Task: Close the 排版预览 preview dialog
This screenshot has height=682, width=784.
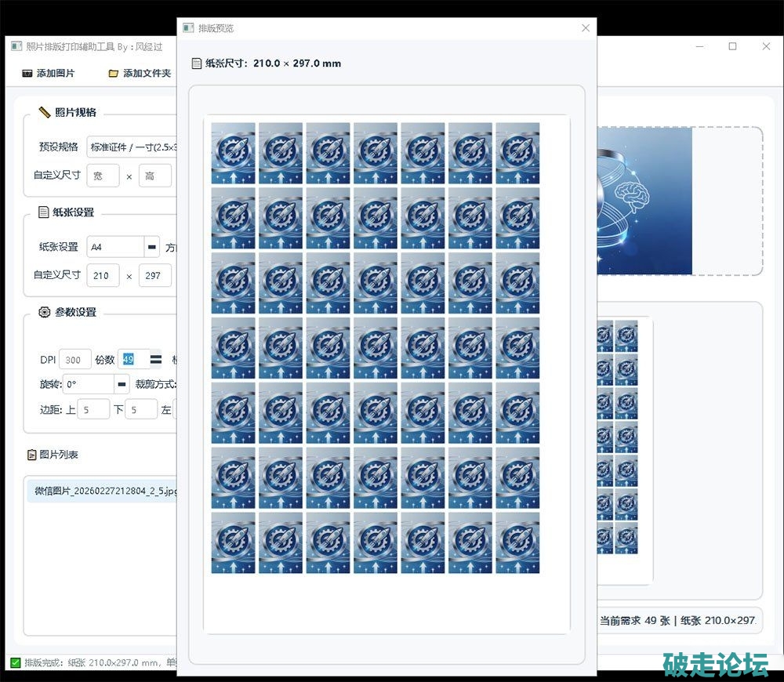Action: tap(585, 28)
